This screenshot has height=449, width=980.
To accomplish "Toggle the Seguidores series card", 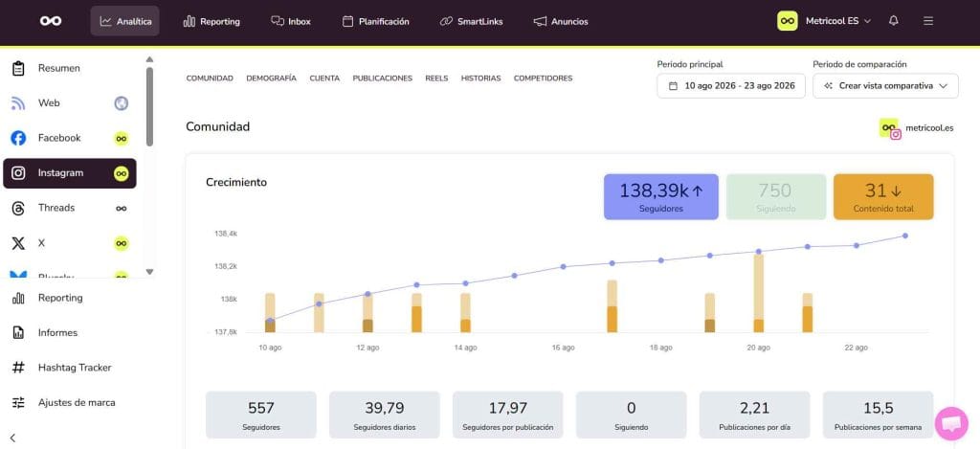I will click(x=661, y=197).
